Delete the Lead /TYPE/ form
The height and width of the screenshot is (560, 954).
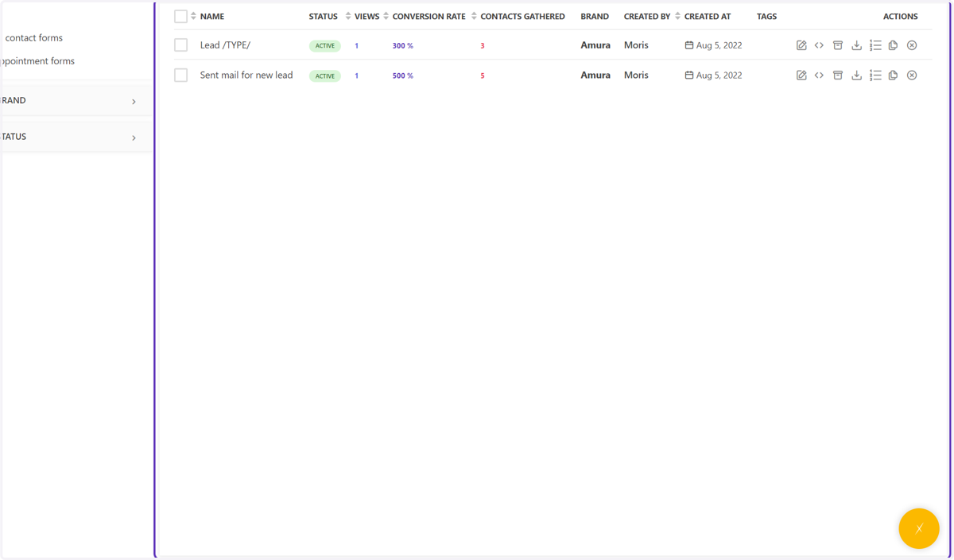point(912,45)
